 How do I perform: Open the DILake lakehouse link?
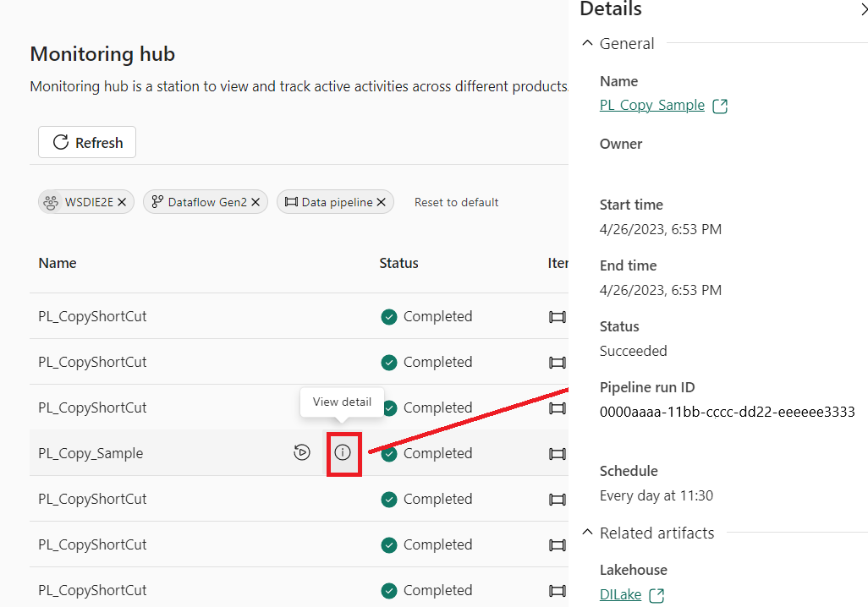pos(620,595)
